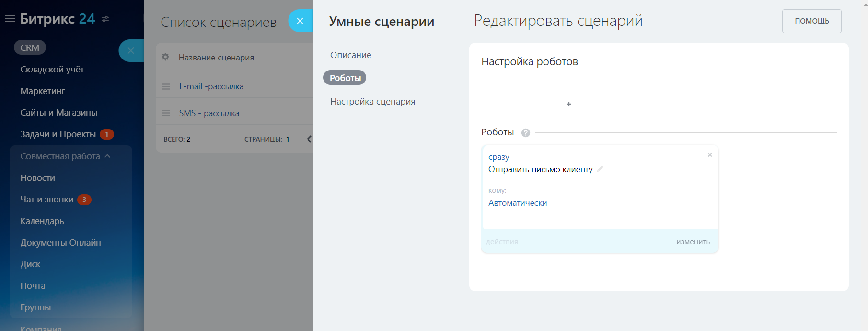
Task: Go to the previous page arrow in the list
Action: pyautogui.click(x=309, y=139)
